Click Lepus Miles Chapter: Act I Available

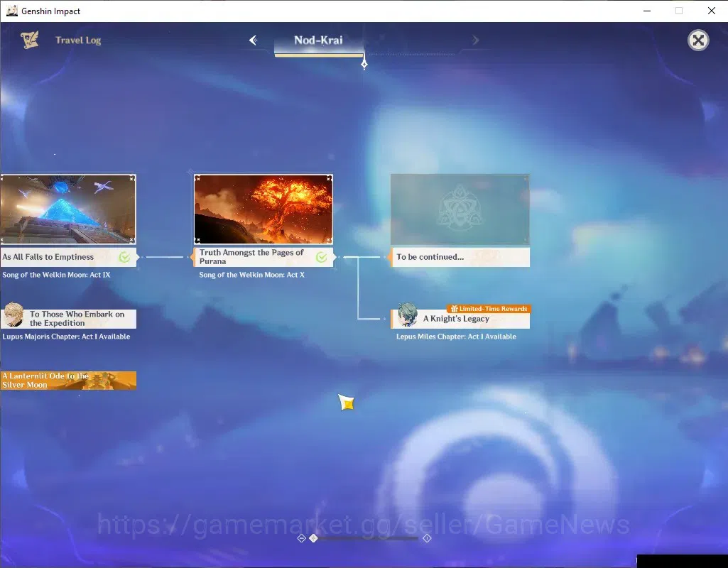[x=456, y=337]
